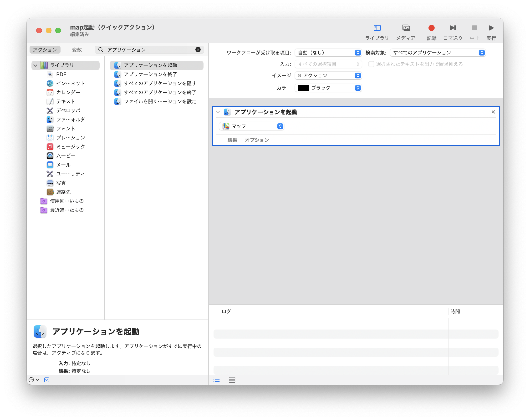Select アプリケーションを終了 action
The width and height of the screenshot is (530, 420).
point(156,74)
